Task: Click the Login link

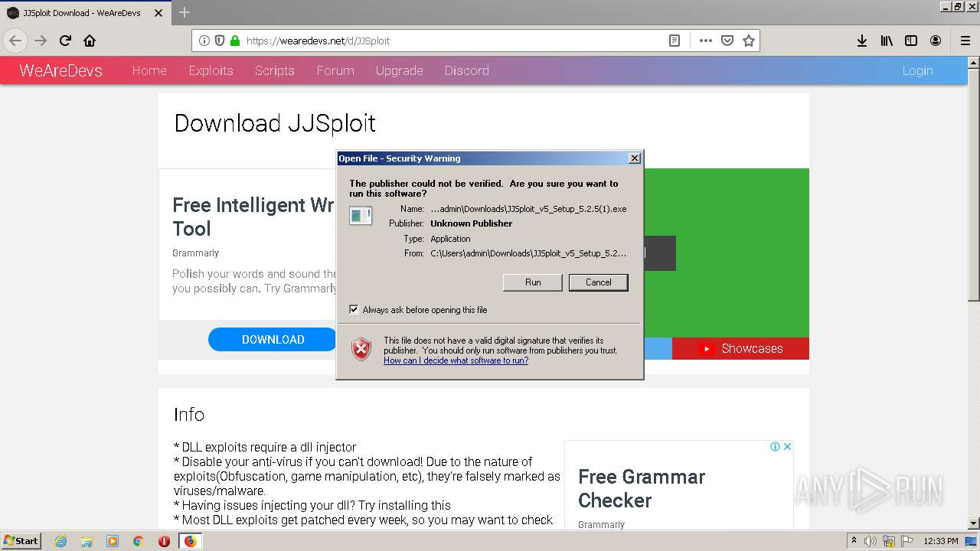Action: coord(917,70)
